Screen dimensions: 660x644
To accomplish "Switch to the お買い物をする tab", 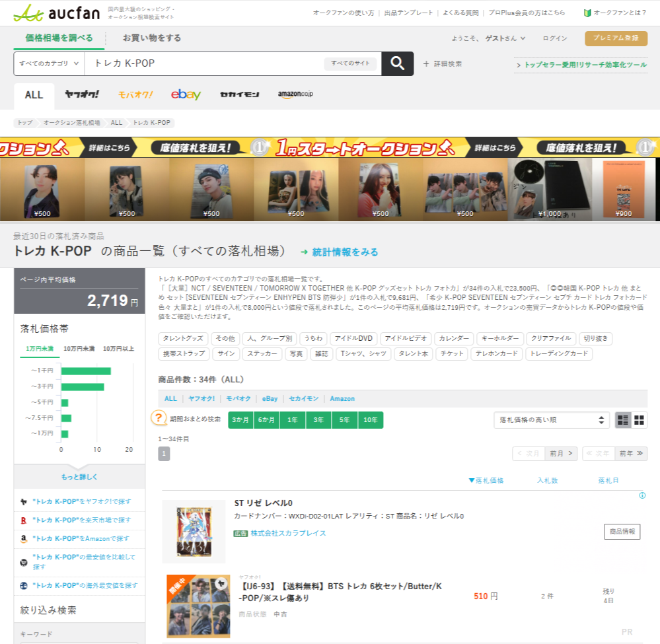I will click(x=152, y=38).
